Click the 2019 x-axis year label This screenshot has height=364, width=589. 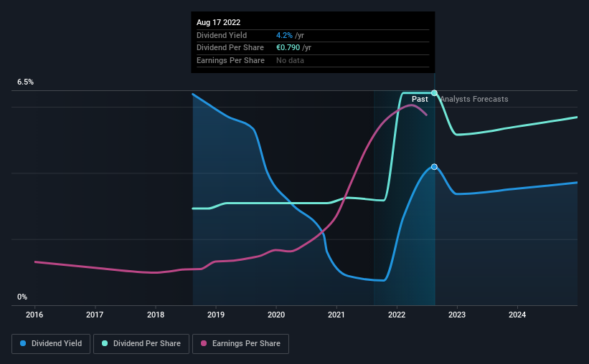[216, 315]
